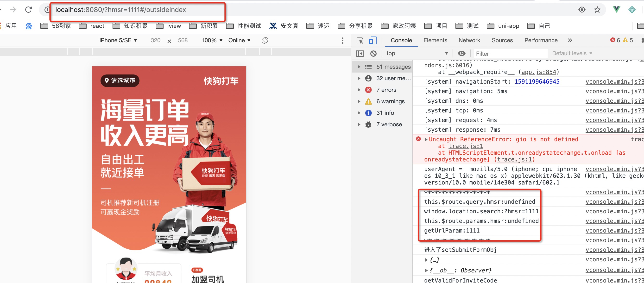Open the iPhone 5/SE device dropdown
Viewport: 644px width, 283px height.
[x=118, y=40]
